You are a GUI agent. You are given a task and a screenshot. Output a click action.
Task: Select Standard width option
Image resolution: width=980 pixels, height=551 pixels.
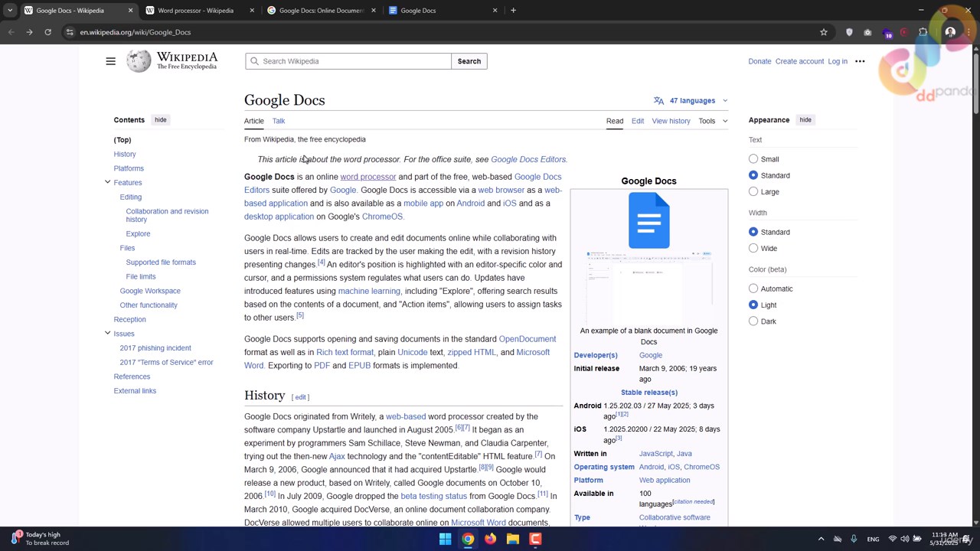pos(753,232)
